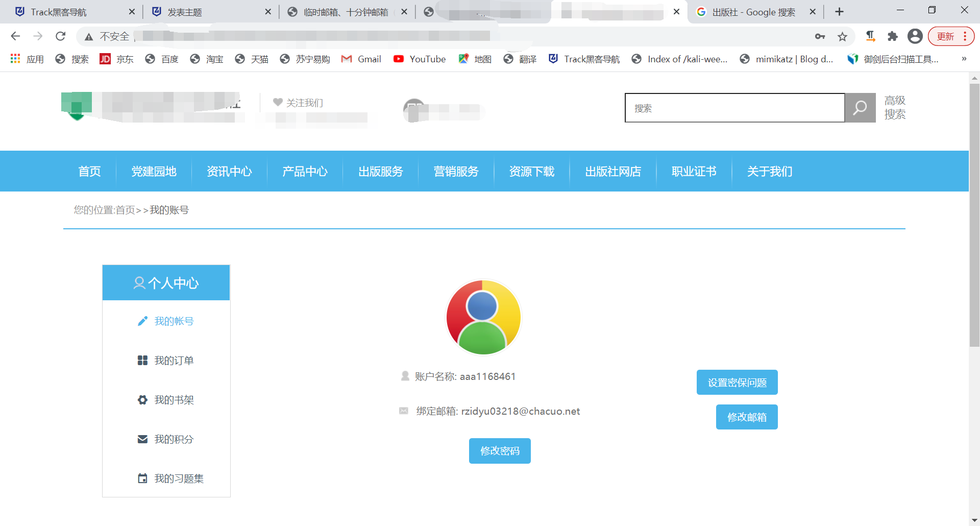Select 我的书架 in the sidebar

point(166,400)
